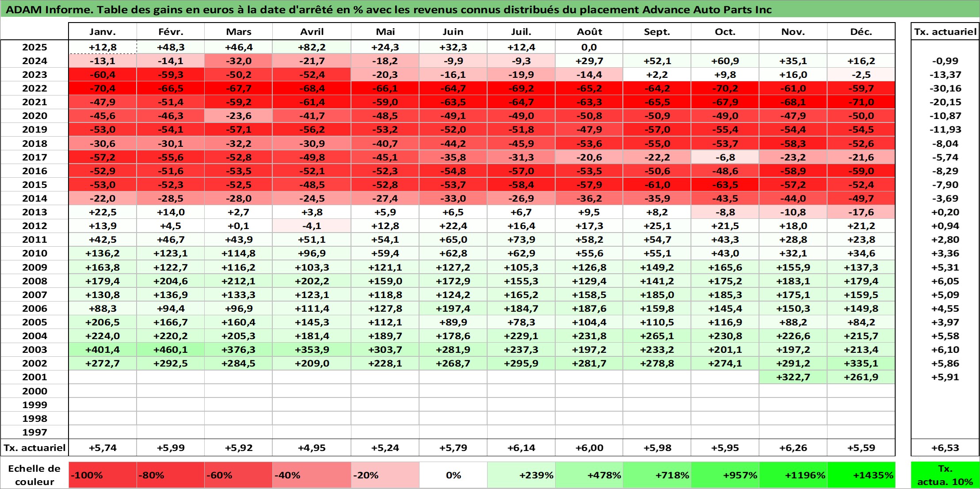This screenshot has height=489, width=980.
Task: Click the 'Févr.' column header
Action: click(171, 31)
